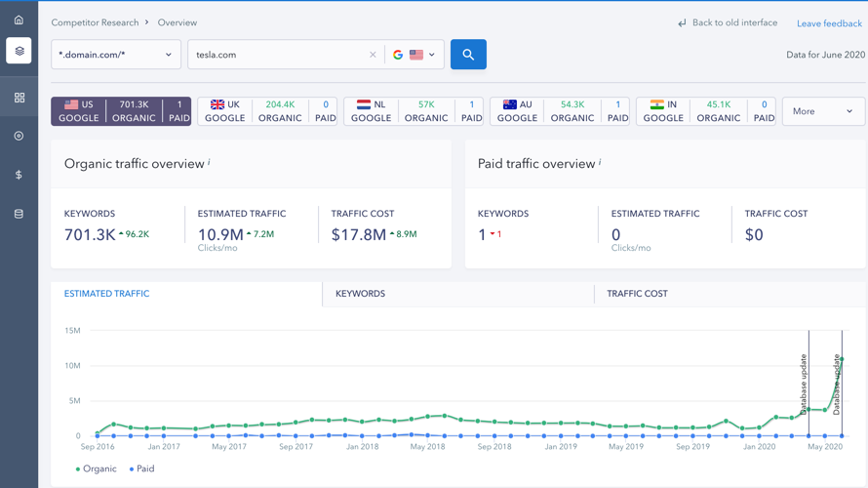Clear the tesla.com search field with X
This screenshot has height=488, width=868.
pos(373,55)
